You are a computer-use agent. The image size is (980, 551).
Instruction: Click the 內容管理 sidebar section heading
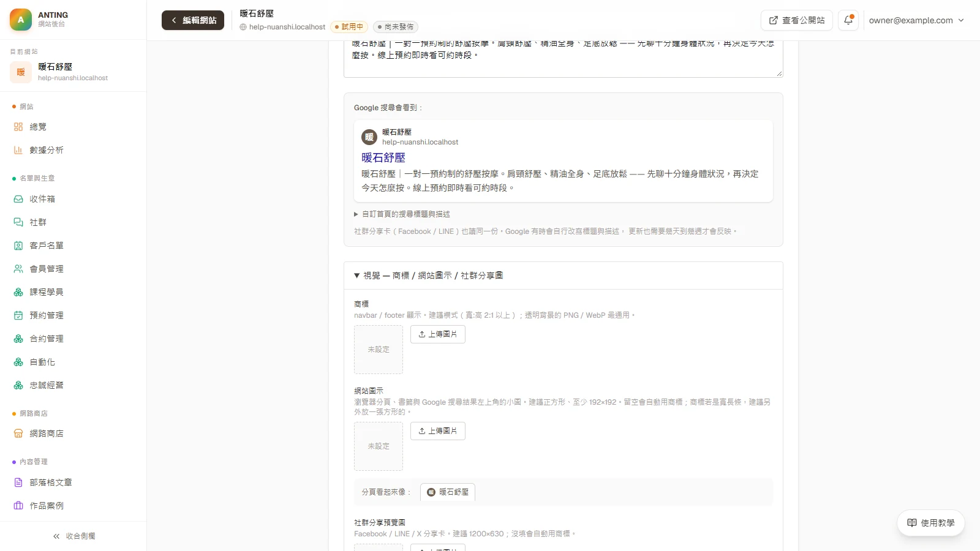click(x=33, y=462)
